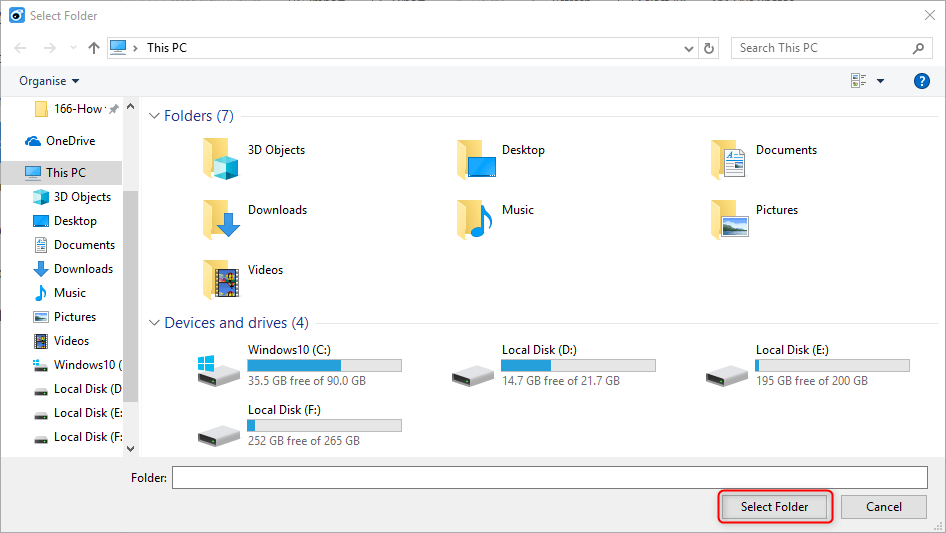Screen dimensions: 946x533
Task: Click This PC text in address bar
Action: [x=167, y=48]
